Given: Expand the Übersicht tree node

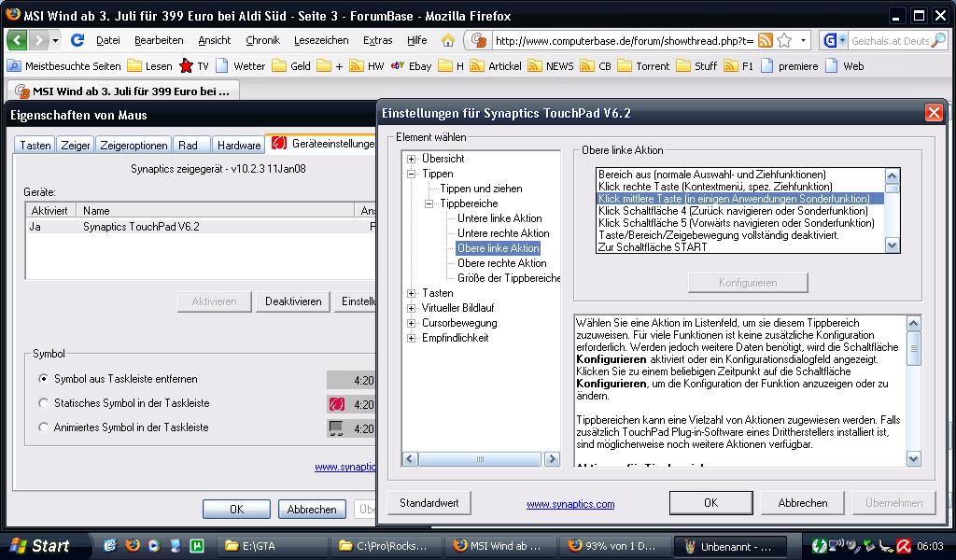Looking at the screenshot, I should (412, 159).
